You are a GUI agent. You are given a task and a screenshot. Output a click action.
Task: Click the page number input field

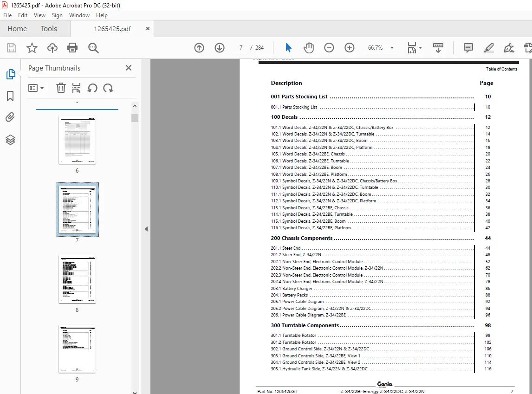point(241,48)
